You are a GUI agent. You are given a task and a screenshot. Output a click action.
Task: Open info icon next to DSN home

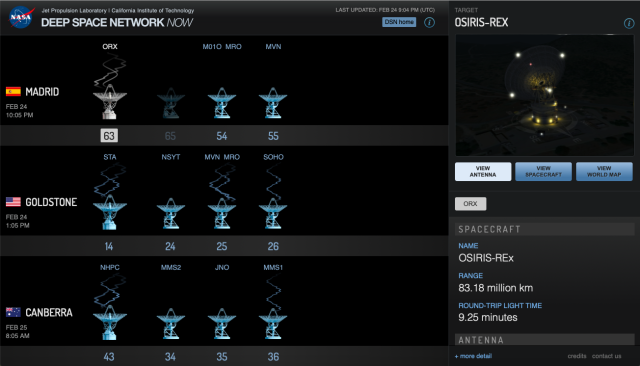[429, 22]
